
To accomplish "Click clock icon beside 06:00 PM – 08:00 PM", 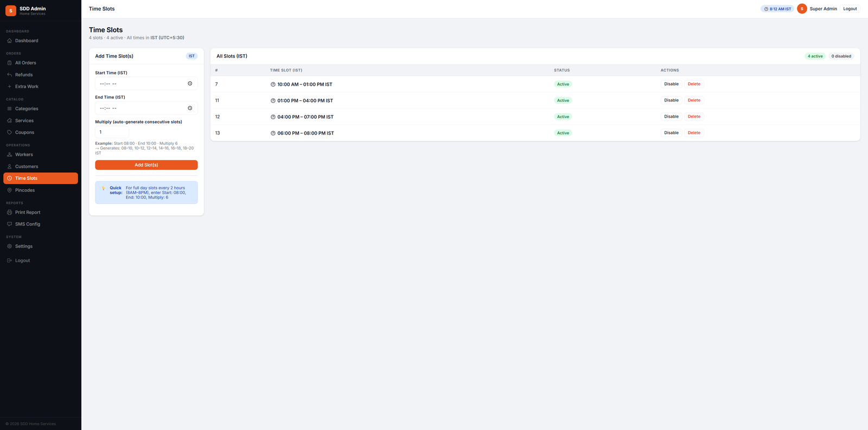I will point(273,133).
